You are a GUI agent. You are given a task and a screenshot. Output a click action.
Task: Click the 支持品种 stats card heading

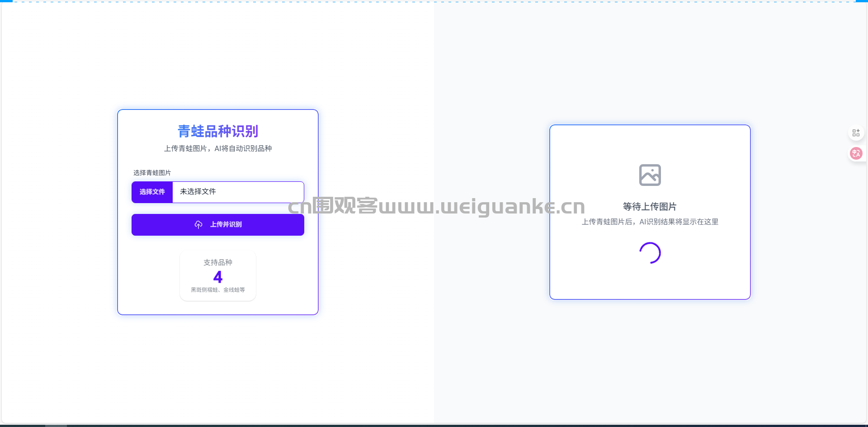coord(217,262)
